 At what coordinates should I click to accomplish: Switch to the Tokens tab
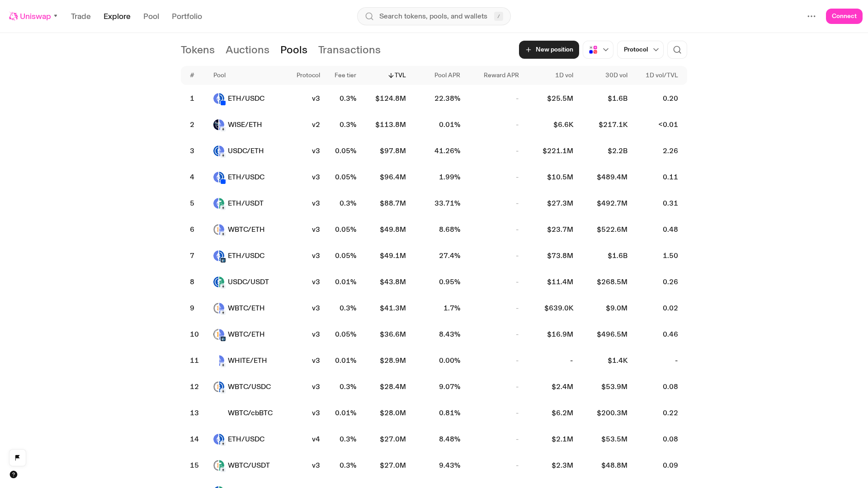198,50
